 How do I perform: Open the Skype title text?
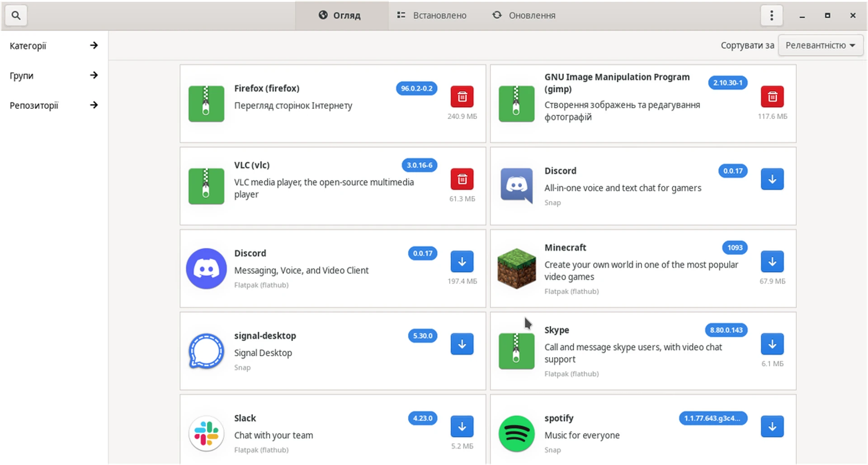click(557, 330)
